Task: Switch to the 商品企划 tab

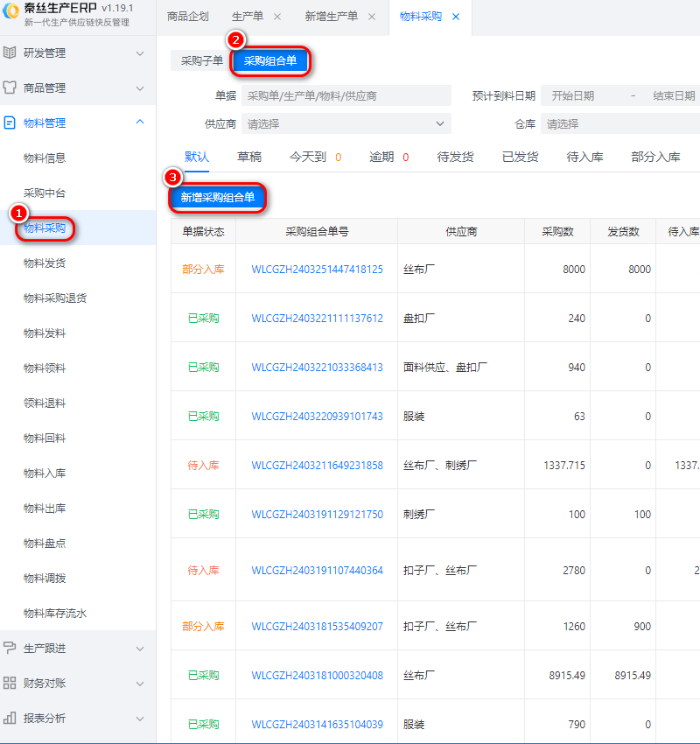Action: click(188, 17)
